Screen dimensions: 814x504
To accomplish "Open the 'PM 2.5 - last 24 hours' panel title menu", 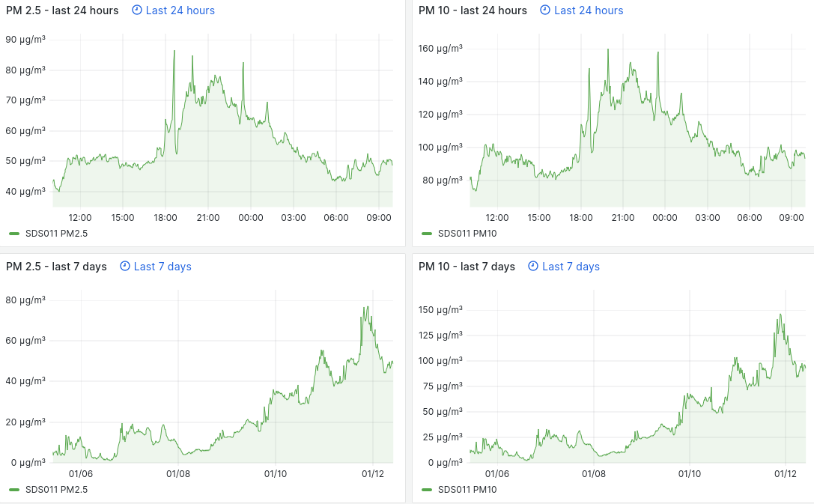I will [x=62, y=10].
